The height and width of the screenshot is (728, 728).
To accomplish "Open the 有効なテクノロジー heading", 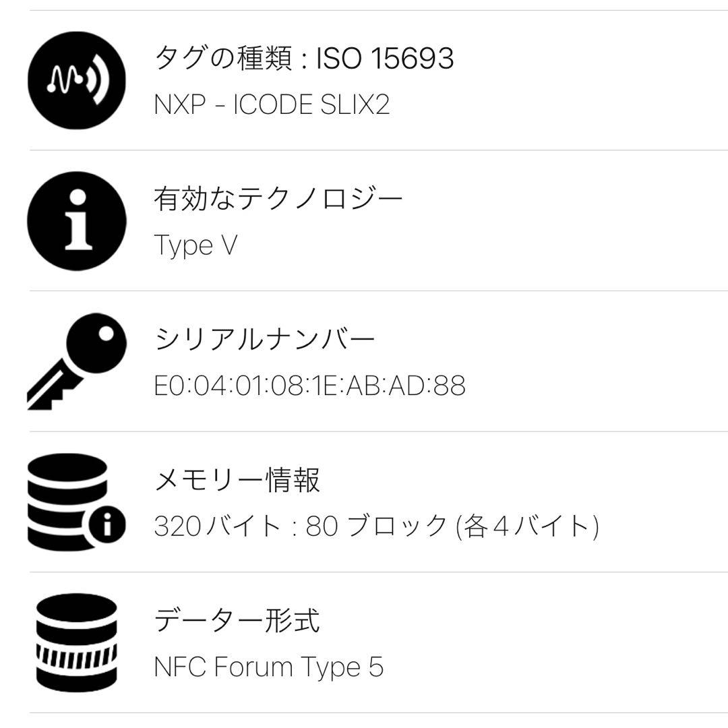I will coord(278,199).
